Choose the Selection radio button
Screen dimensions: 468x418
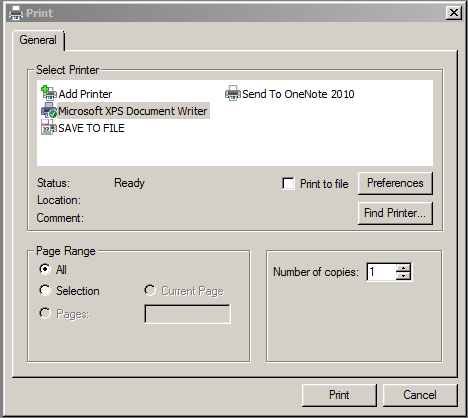45,290
